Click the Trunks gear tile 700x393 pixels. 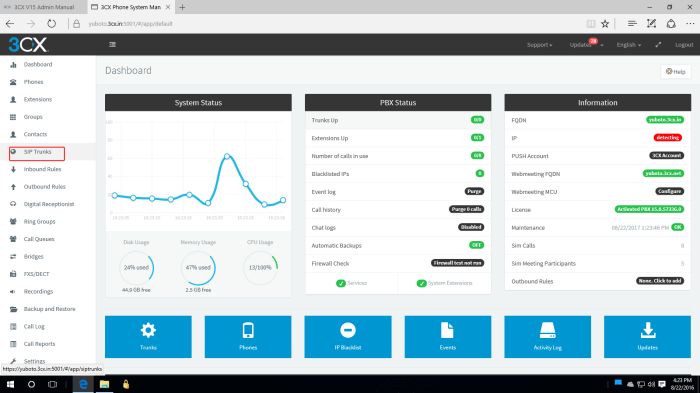tap(148, 337)
